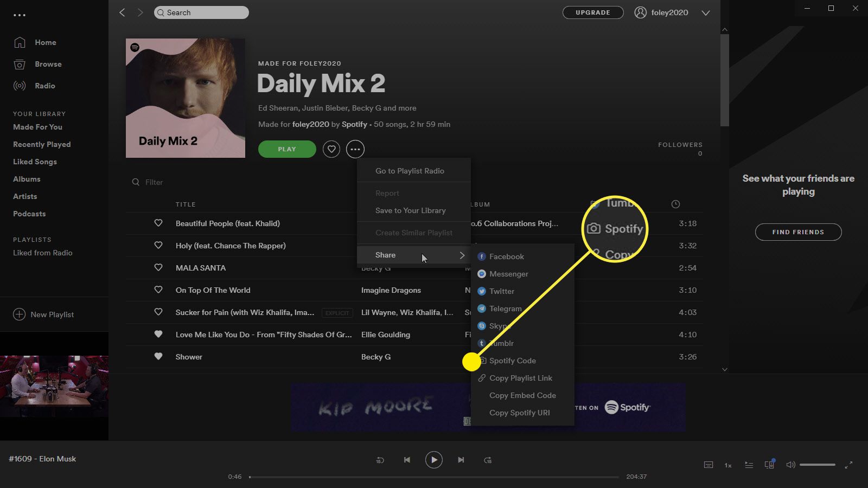Screen dimensions: 868x488
Task: Toggle heart for Beautiful People
Action: click(x=158, y=223)
